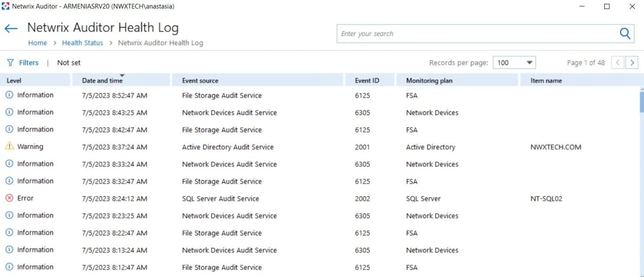The width and height of the screenshot is (644, 277).
Task: Open the Health Status breadcrumb link
Action: (x=82, y=43)
